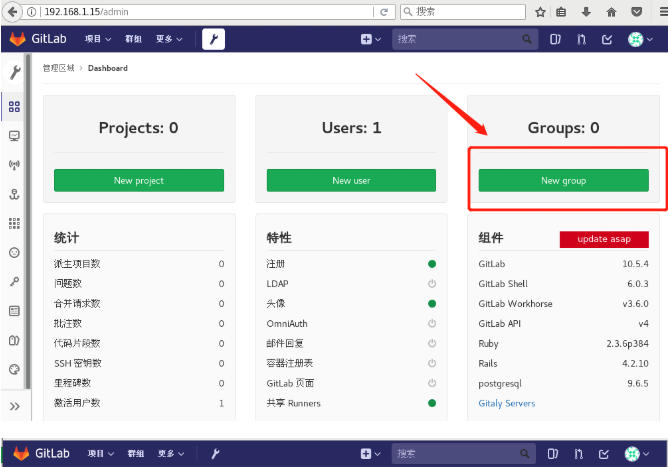Click the 管理区域 breadcrumb link
The image size is (668, 467).
tap(58, 68)
